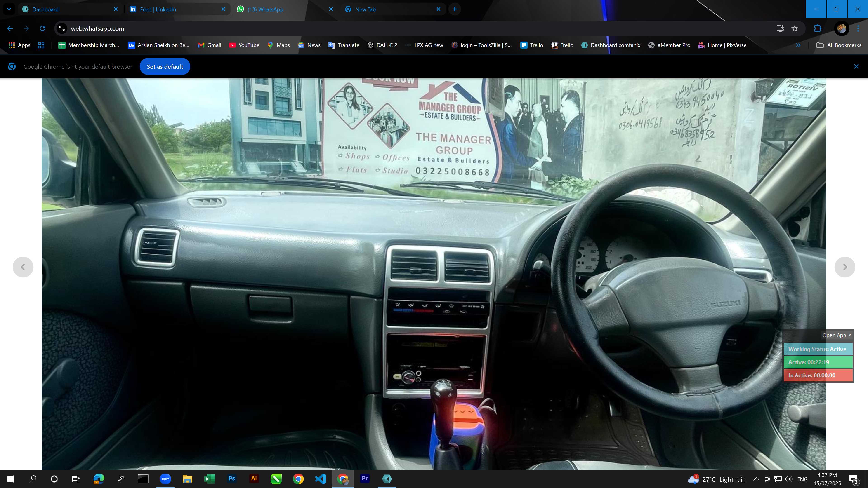868x488 pixels.
Task: Go back to the previous page
Action: [10, 29]
